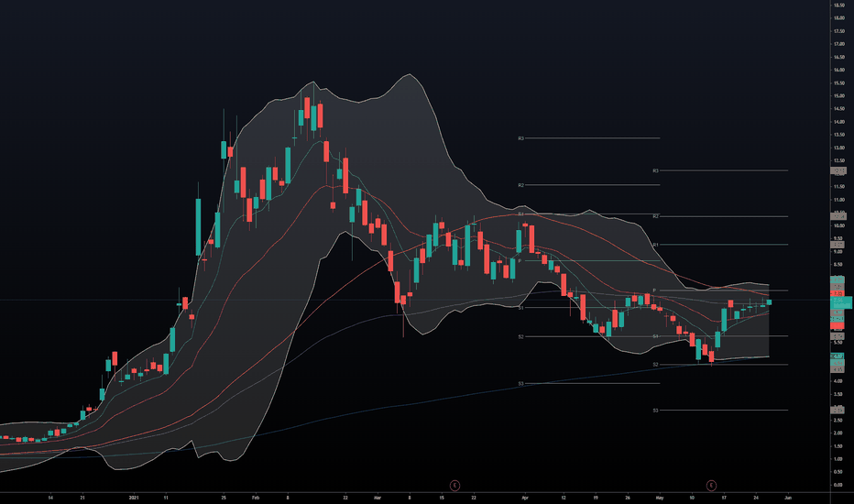Open the March earnings E marker
The width and height of the screenshot is (854, 504).
454,485
